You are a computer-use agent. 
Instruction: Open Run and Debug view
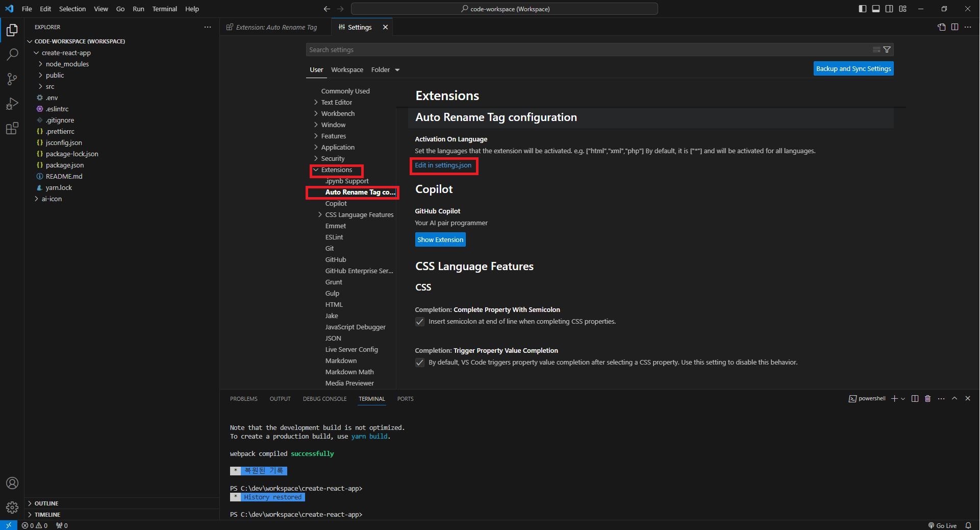(x=12, y=104)
